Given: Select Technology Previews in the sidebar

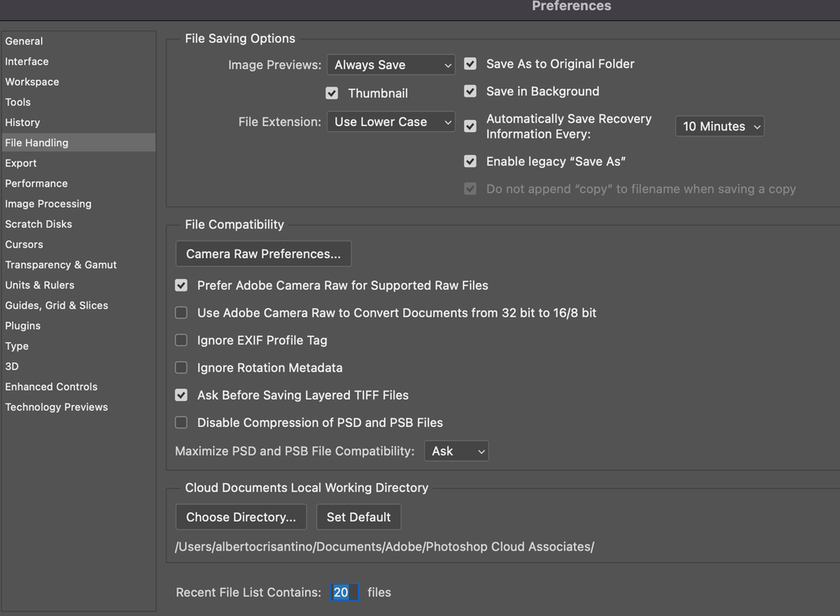Looking at the screenshot, I should 56,407.
